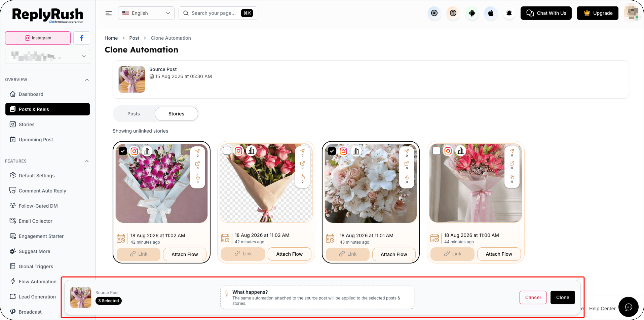Collapse the FEATURES section
644x320 pixels.
coord(87,161)
